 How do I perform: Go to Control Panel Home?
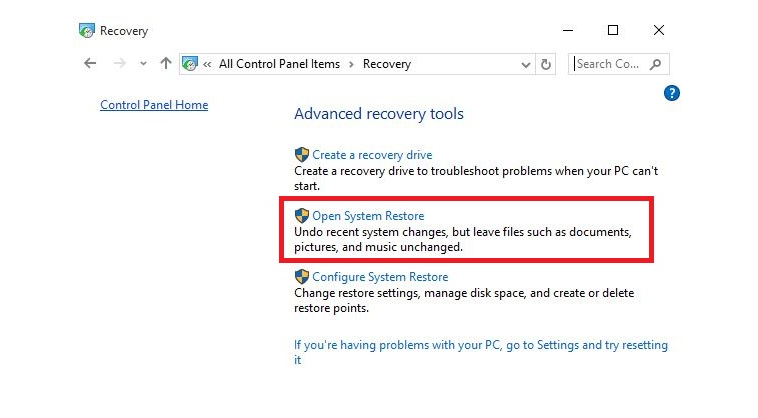154,105
